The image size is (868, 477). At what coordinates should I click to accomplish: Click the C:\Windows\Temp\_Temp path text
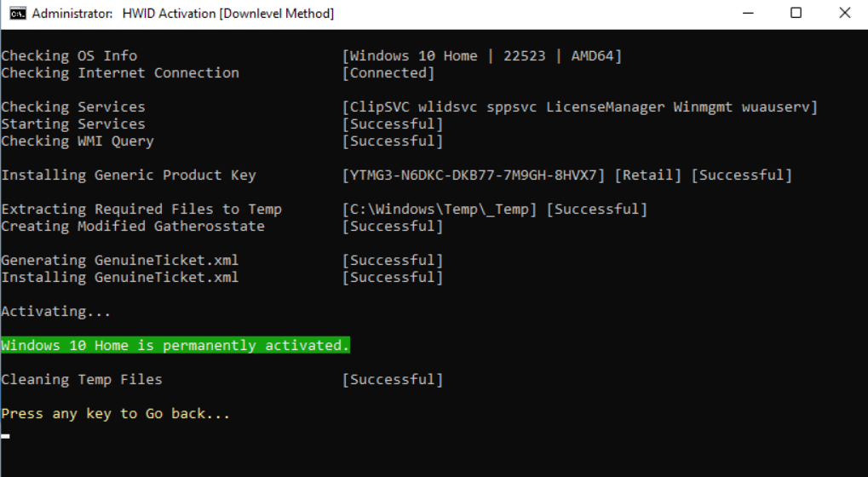click(440, 210)
